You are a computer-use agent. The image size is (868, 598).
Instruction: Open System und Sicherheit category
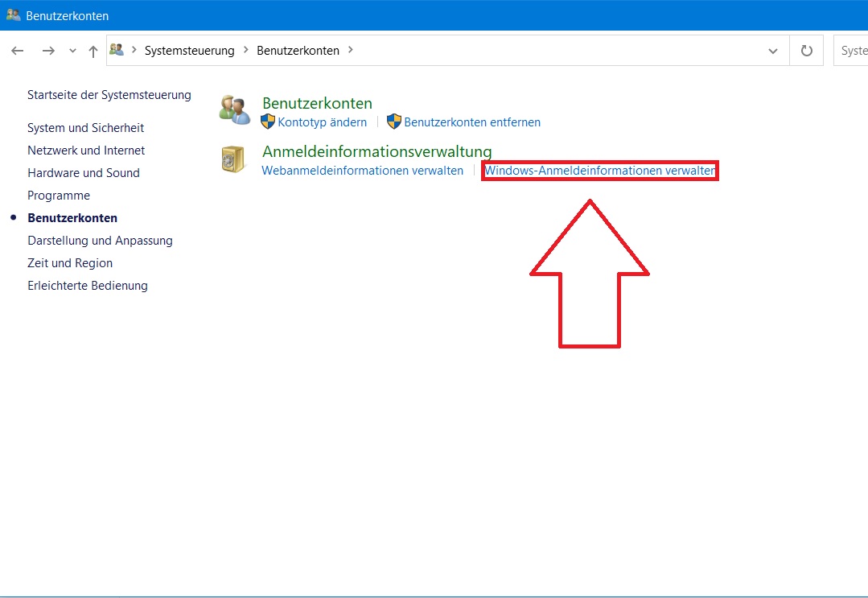(x=86, y=128)
